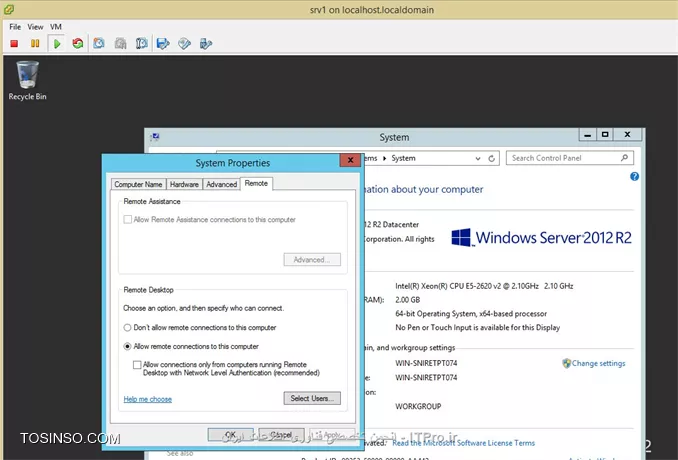Enable Network Level Authentication checkbox
Viewport: 678px width, 460px height.
pyautogui.click(x=137, y=365)
